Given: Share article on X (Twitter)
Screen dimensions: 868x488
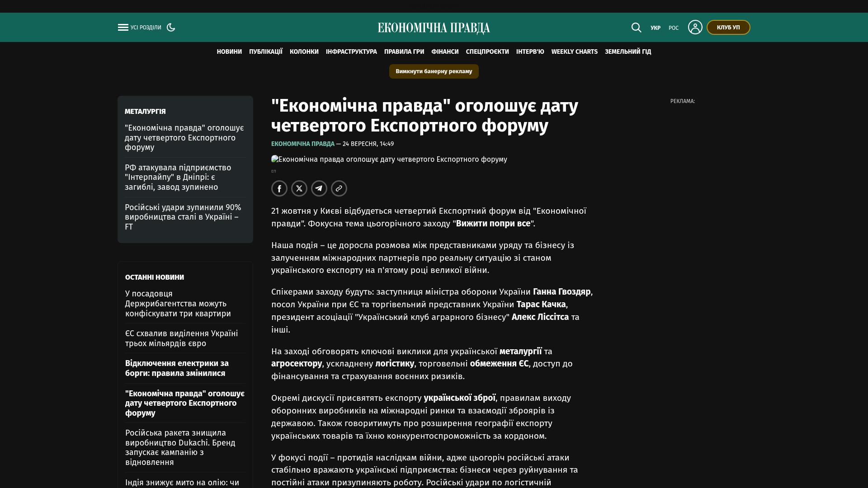Looking at the screenshot, I should point(299,188).
